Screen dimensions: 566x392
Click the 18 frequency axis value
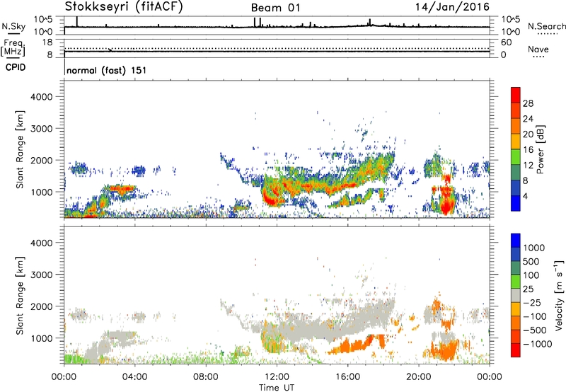point(47,42)
